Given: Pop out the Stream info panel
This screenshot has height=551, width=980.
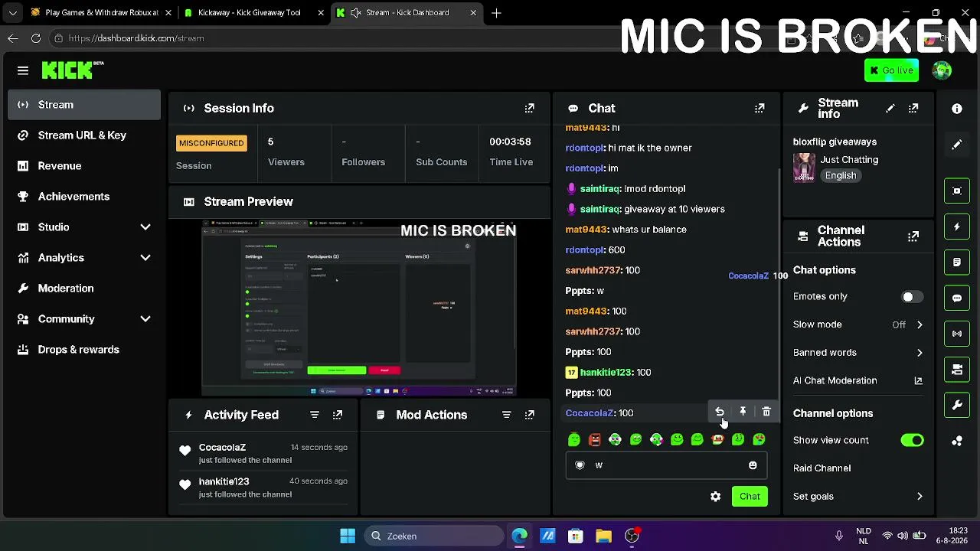Looking at the screenshot, I should pos(913,109).
